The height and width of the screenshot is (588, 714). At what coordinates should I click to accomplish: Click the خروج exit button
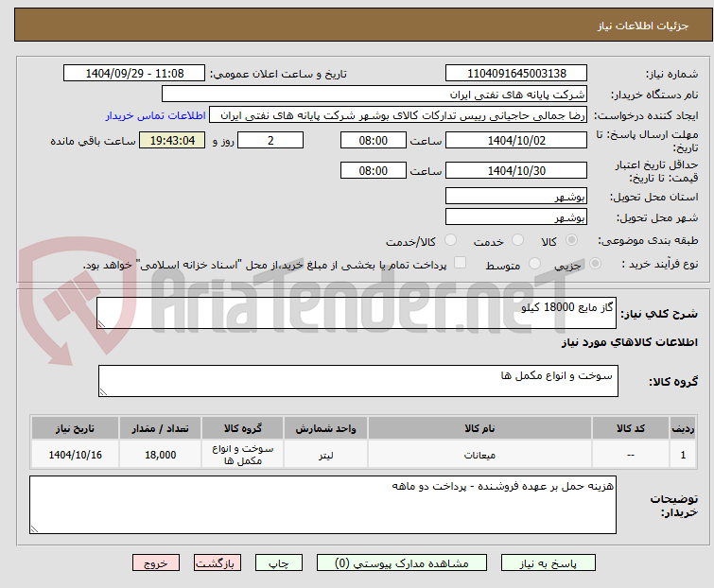pos(156,563)
